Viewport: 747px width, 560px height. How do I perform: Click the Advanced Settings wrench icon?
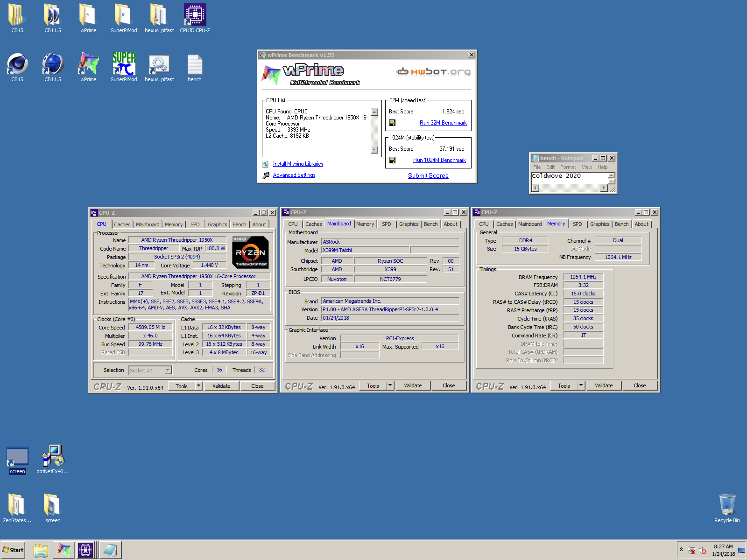[x=266, y=175]
